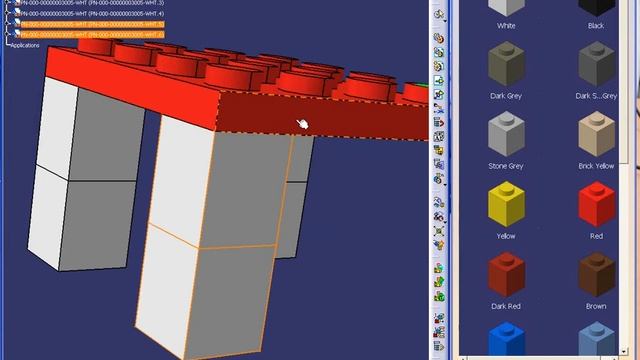The height and width of the screenshot is (360, 640).
Task: Choose the bright blue brick swatch
Action: click(506, 339)
